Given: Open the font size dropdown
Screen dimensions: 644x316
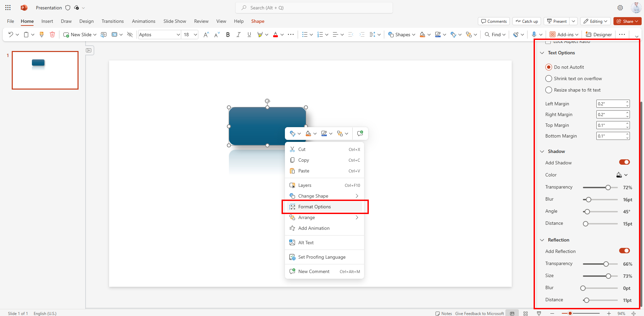Looking at the screenshot, I should coord(195,35).
